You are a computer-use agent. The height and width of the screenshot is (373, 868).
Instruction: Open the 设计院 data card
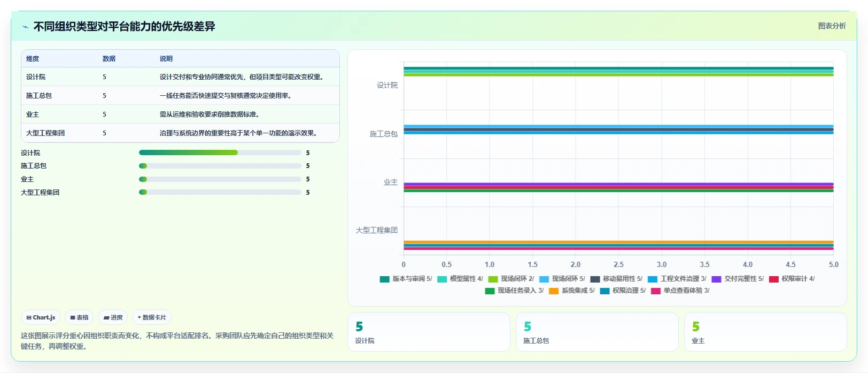coord(429,332)
